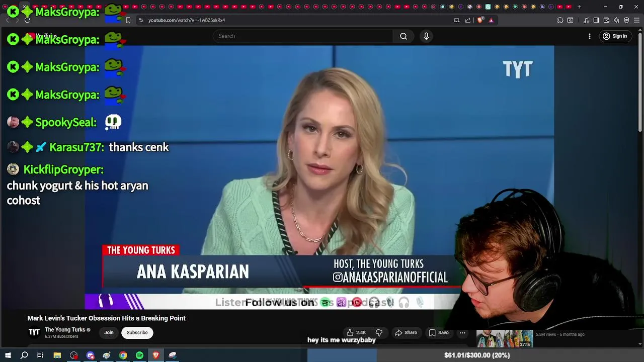Open a new browser tab with plus
This screenshot has width=644, height=362.
(x=579, y=7)
